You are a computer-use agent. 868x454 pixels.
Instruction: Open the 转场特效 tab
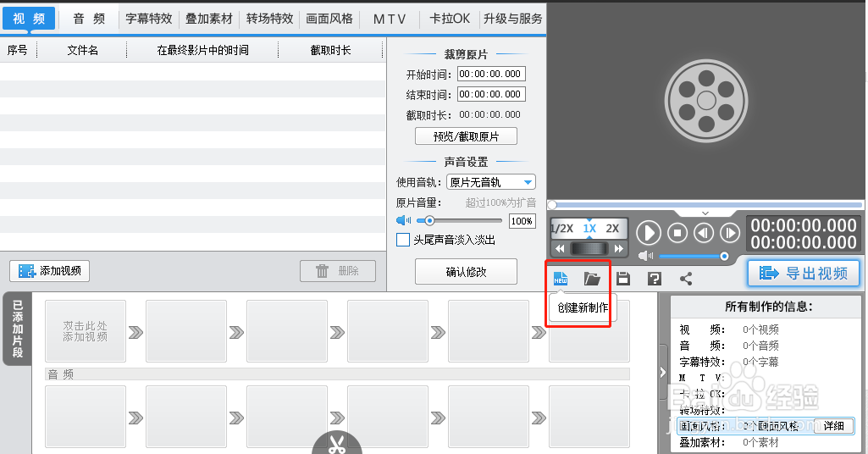click(269, 19)
